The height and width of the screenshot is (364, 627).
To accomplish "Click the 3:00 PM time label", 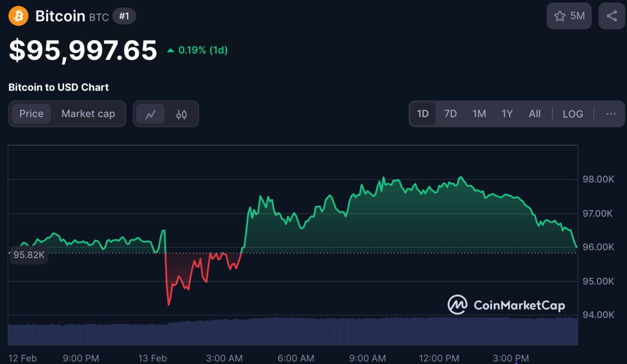I will click(x=511, y=359).
